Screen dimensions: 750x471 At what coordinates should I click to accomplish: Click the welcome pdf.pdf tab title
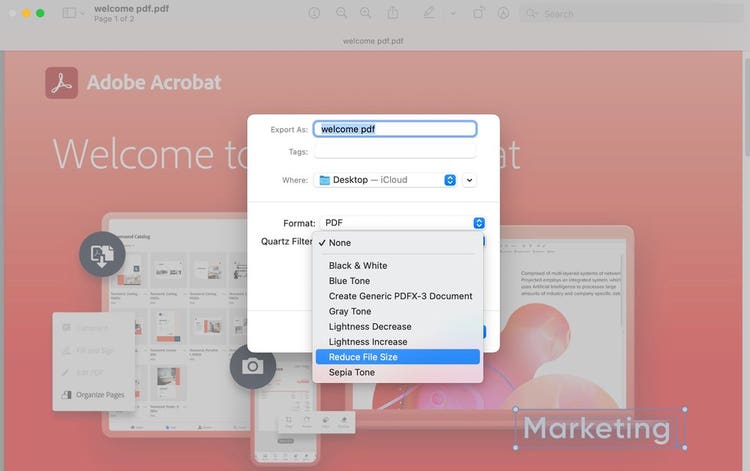click(x=373, y=41)
